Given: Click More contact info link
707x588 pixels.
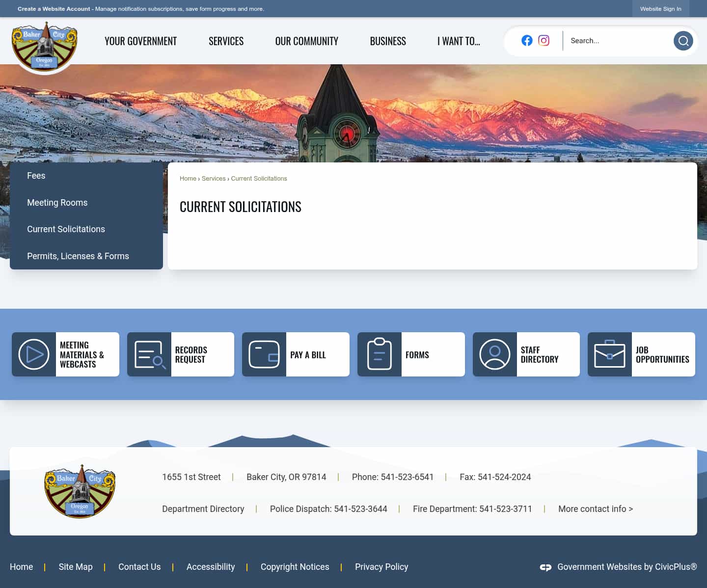Looking at the screenshot, I should tap(596, 509).
